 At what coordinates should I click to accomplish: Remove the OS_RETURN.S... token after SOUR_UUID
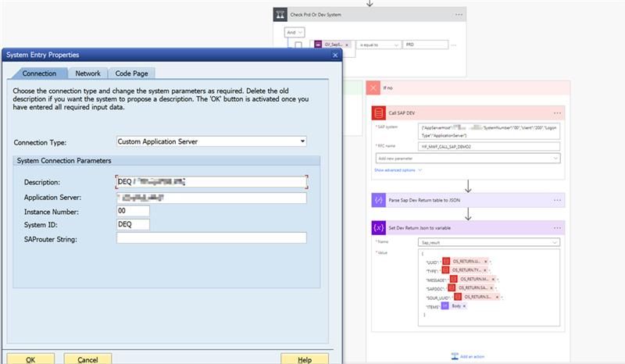497,297
